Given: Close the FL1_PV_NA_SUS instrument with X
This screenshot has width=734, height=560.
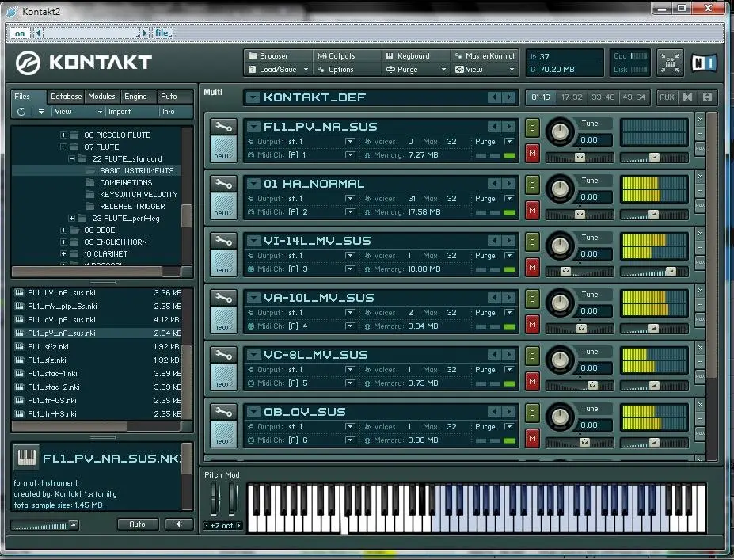Looking at the screenshot, I should pos(700,120).
